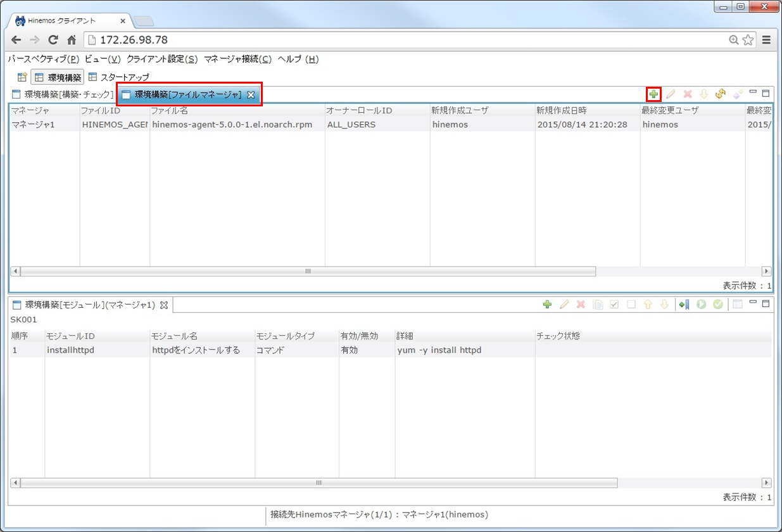The width and height of the screenshot is (782, 532).
Task: Click the red X Delete icon in File Manager toolbar
Action: 687,94
